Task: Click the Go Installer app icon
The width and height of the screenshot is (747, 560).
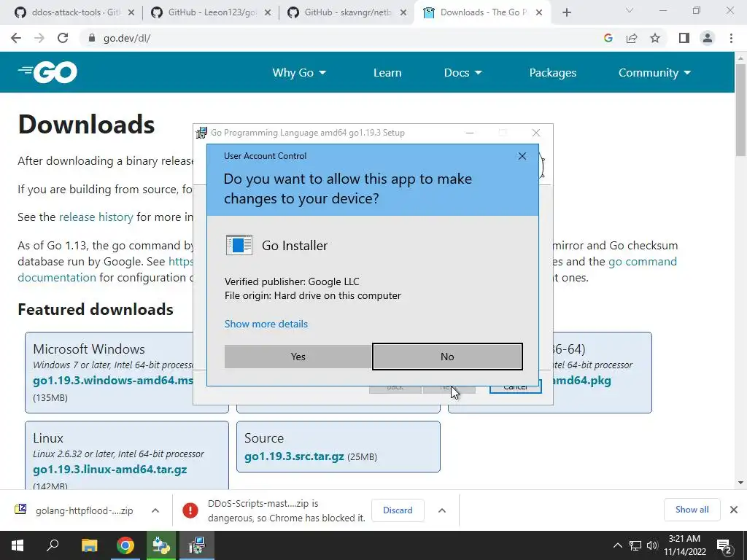Action: pos(239,245)
